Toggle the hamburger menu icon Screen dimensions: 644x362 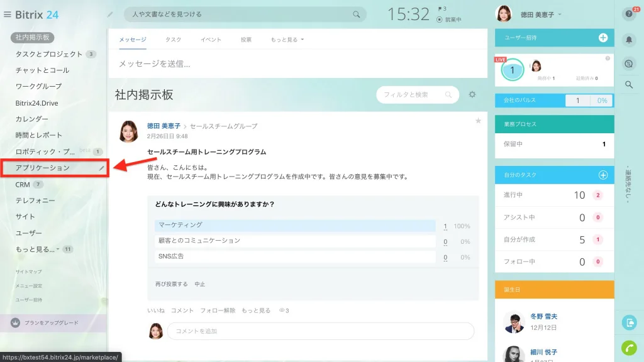[x=8, y=14]
